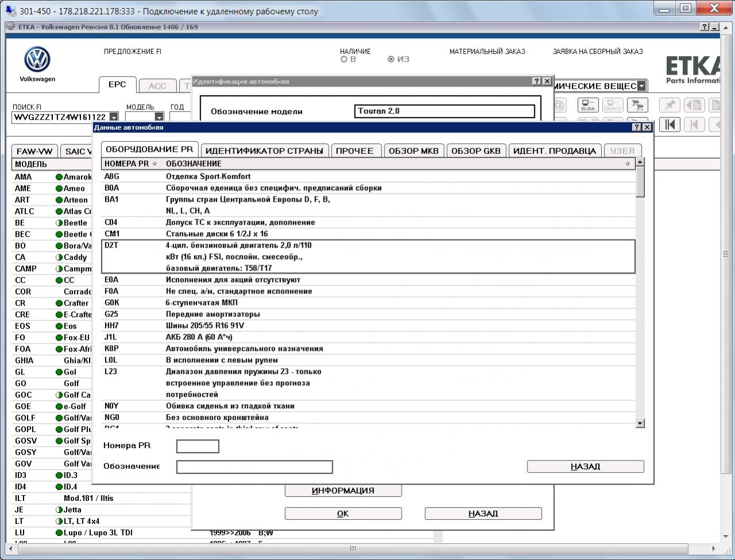Open the ОБЗОР МКВ tab
This screenshot has height=560, width=735.
coord(414,151)
